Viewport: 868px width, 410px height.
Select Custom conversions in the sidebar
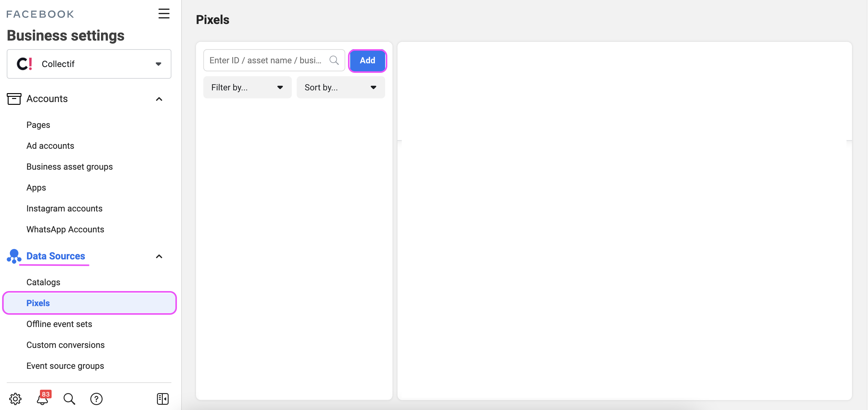point(65,345)
